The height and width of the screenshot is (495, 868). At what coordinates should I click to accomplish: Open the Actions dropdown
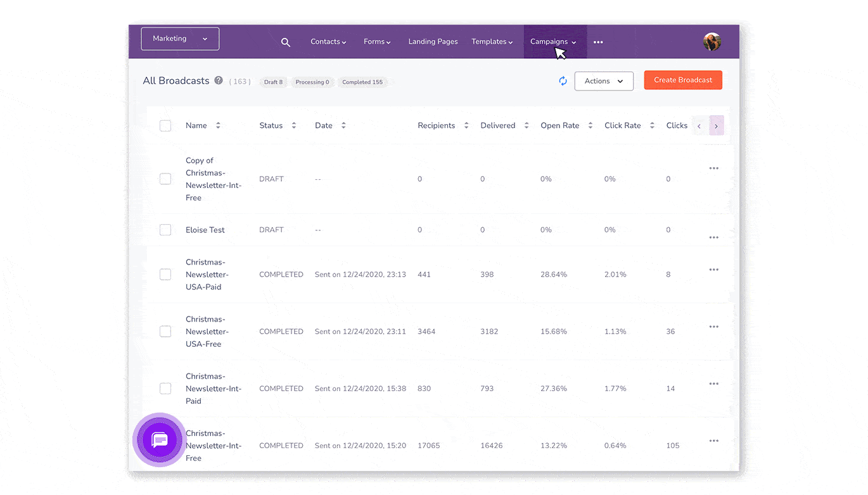tap(603, 81)
